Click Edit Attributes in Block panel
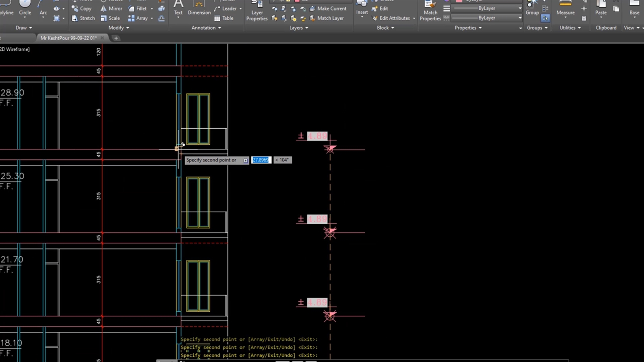The image size is (644, 362). tap(394, 18)
